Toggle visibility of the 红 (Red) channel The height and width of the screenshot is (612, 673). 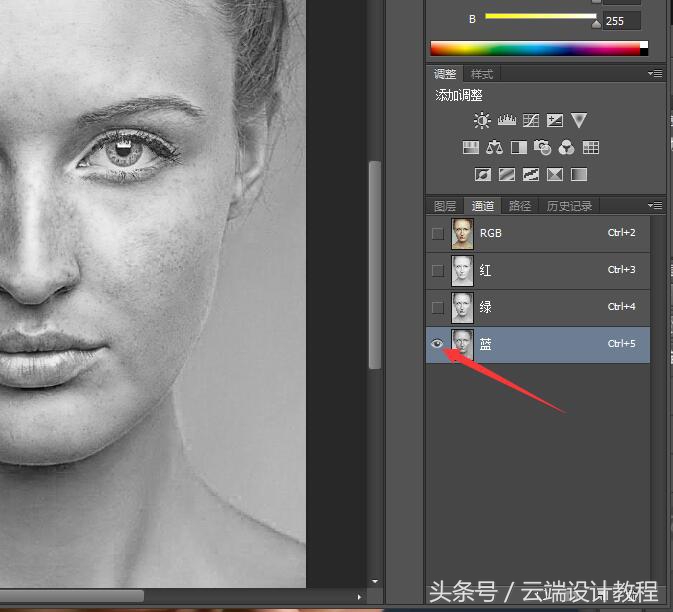(436, 270)
